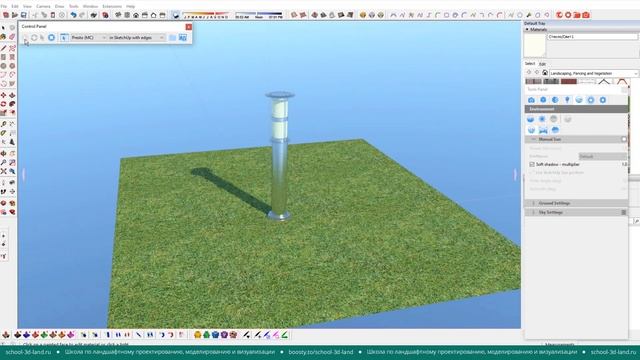This screenshot has width=640, height=360.
Task: Select the Zoom Extents tool
Action: tap(3, 171)
